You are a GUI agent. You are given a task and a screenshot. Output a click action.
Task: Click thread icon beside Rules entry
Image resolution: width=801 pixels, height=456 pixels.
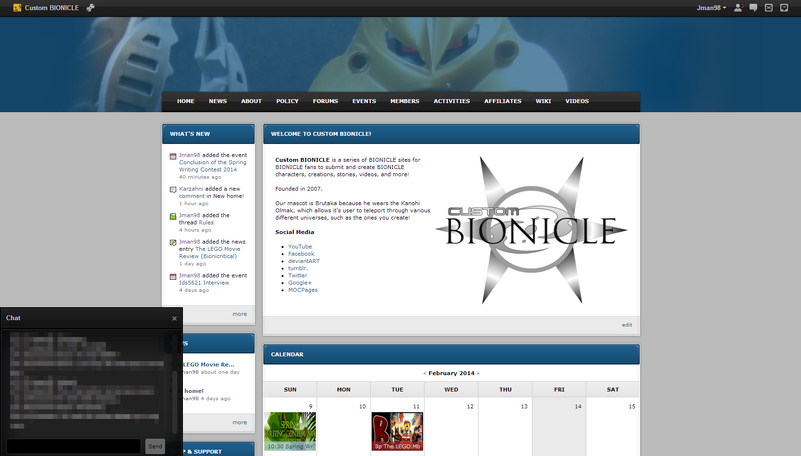point(173,217)
